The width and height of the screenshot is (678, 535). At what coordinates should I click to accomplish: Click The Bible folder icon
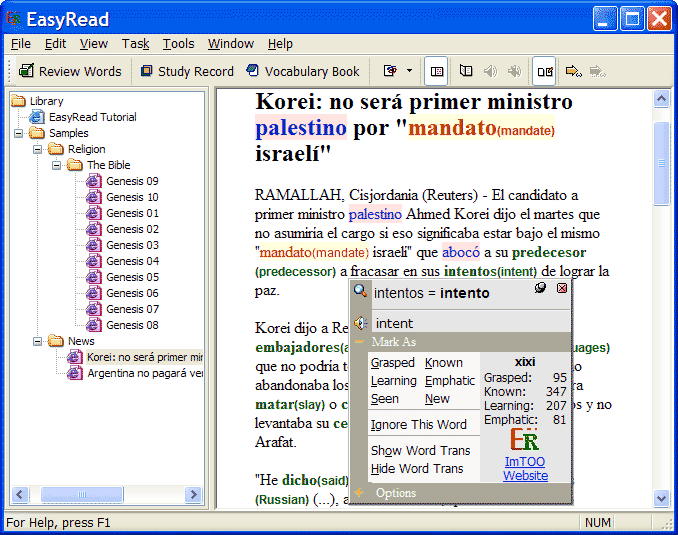coord(75,165)
